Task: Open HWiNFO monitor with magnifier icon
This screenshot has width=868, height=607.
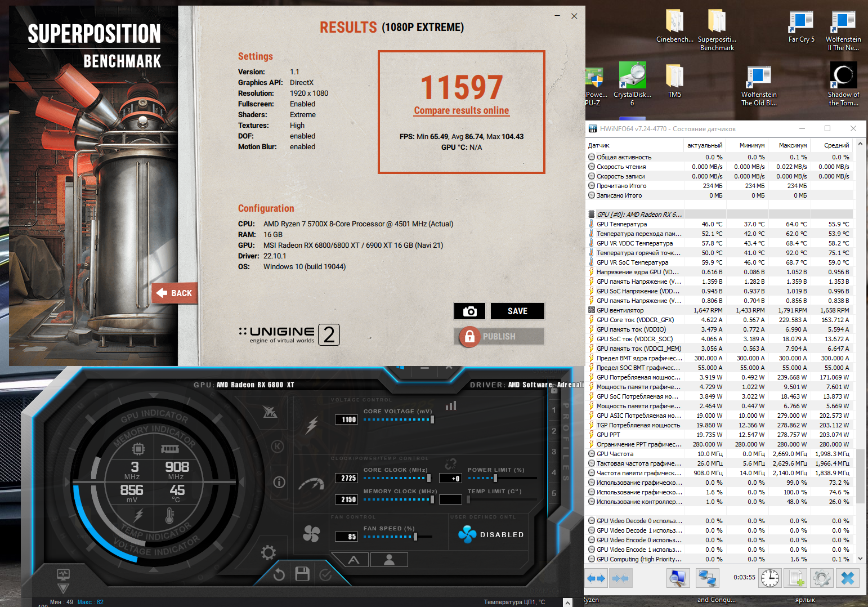Action: point(678,578)
